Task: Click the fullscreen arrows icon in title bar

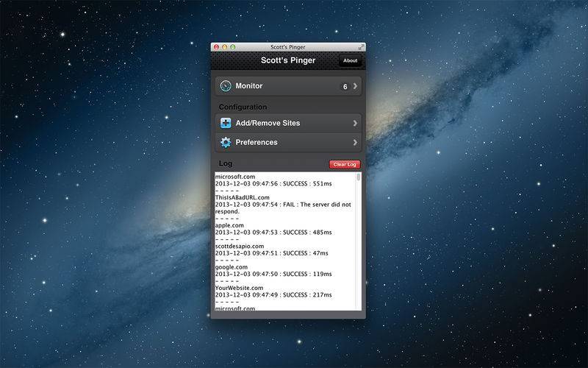Action: click(361, 47)
